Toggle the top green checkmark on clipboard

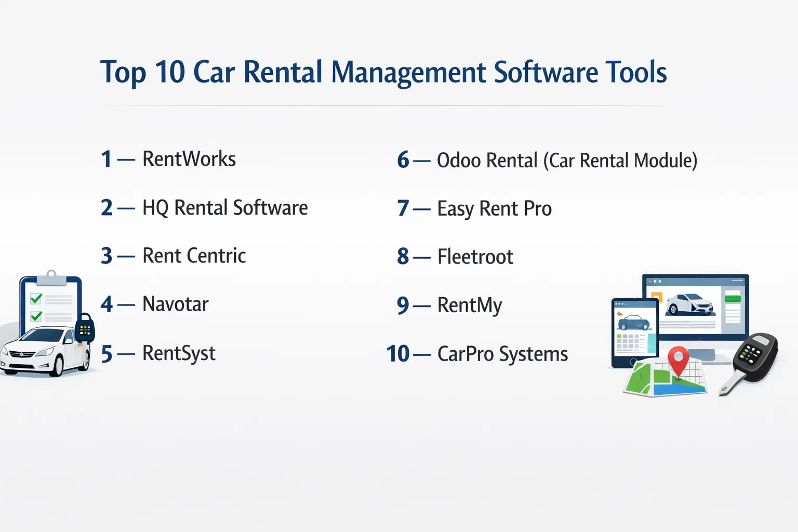(36, 298)
